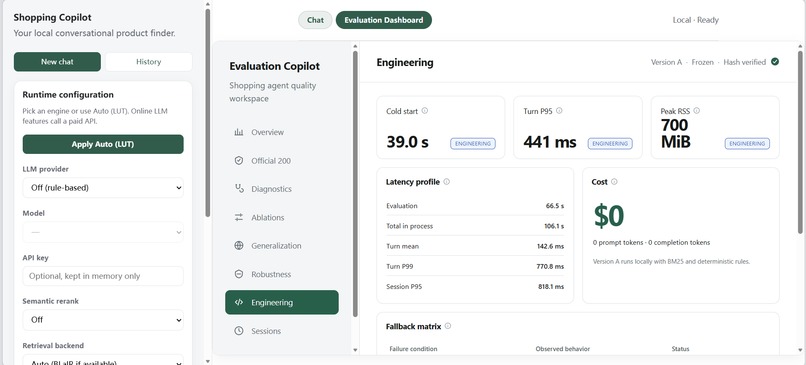Click the Official 200 shield icon
Image resolution: width=806 pixels, height=365 pixels.
click(x=239, y=160)
